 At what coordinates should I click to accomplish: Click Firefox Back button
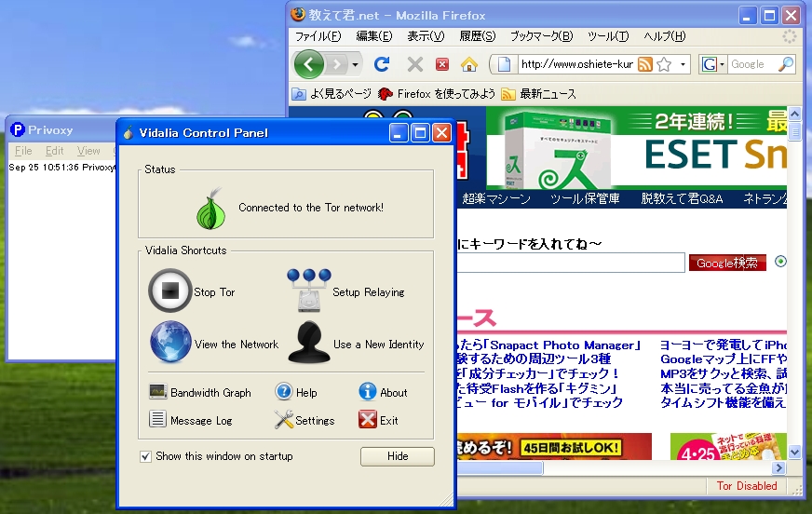tap(308, 64)
